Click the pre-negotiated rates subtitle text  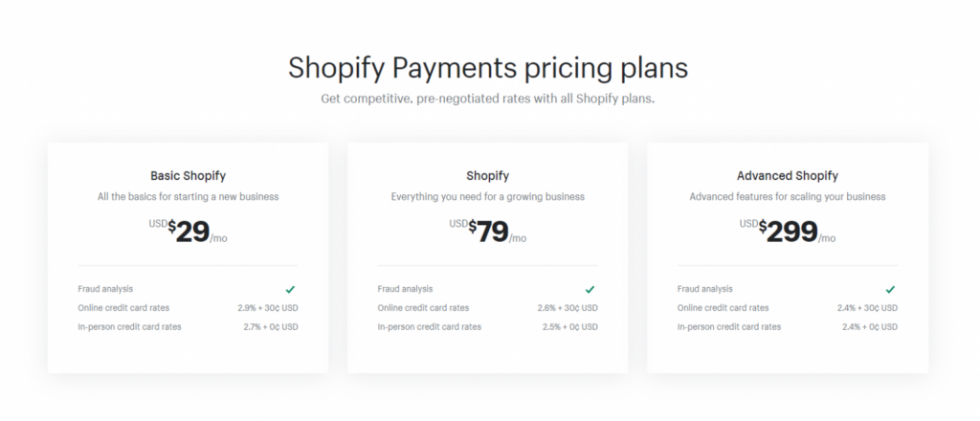pyautogui.click(x=487, y=99)
